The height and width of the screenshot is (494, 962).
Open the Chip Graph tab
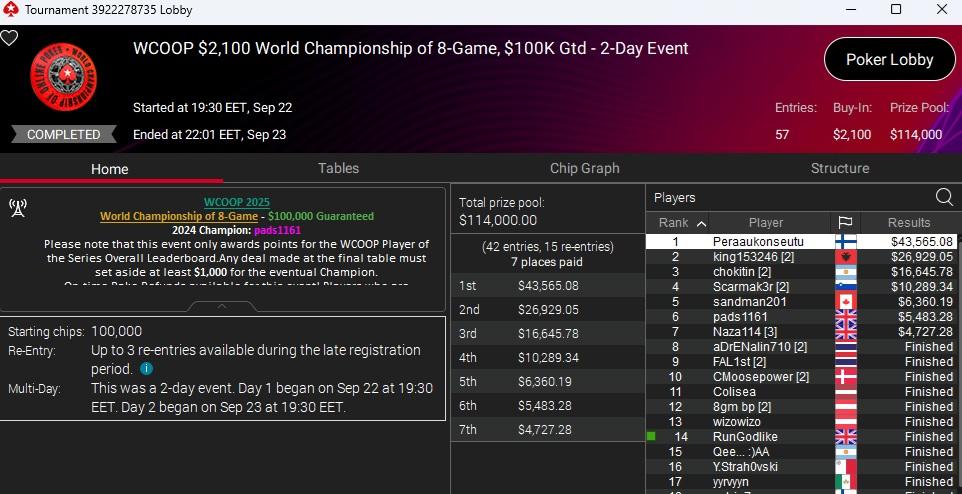point(584,168)
